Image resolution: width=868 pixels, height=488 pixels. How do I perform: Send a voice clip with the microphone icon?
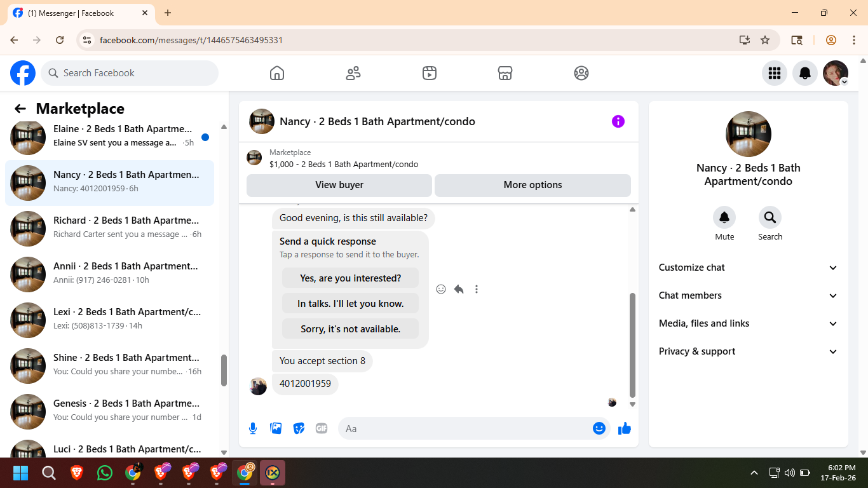[x=253, y=428]
